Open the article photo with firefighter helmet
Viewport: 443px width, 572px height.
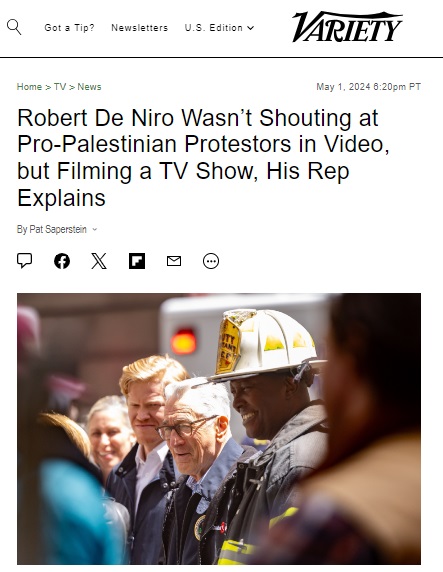click(x=219, y=429)
